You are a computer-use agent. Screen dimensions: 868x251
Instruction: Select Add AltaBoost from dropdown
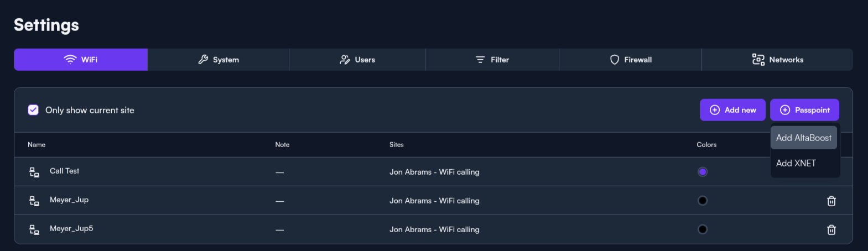pyautogui.click(x=804, y=138)
